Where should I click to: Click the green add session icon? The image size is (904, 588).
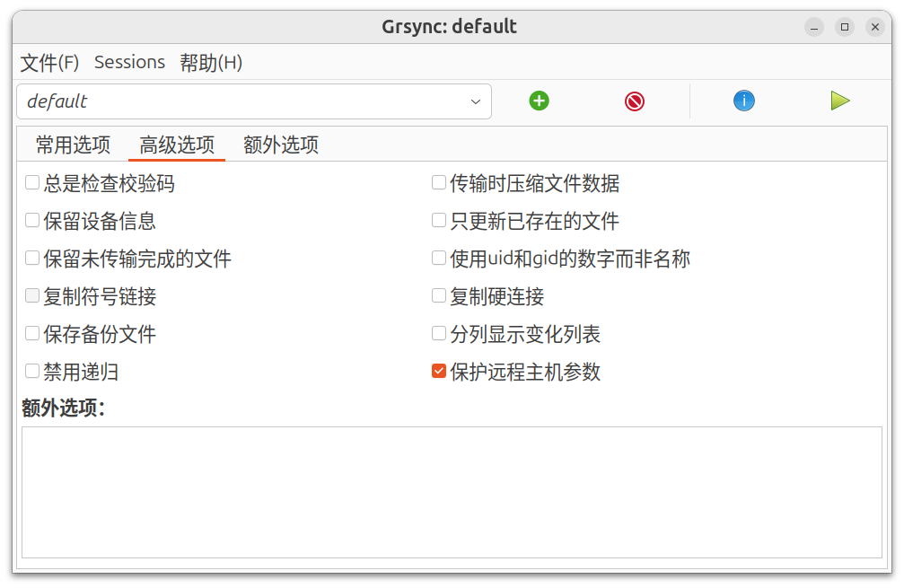pos(539,101)
